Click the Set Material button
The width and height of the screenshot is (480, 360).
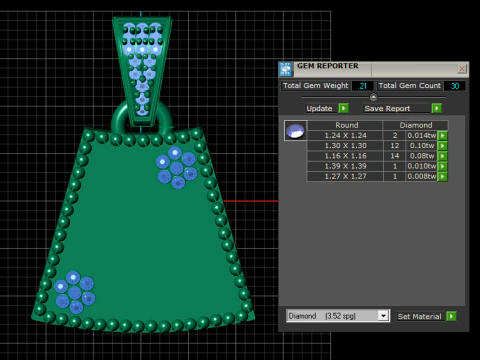420,317
